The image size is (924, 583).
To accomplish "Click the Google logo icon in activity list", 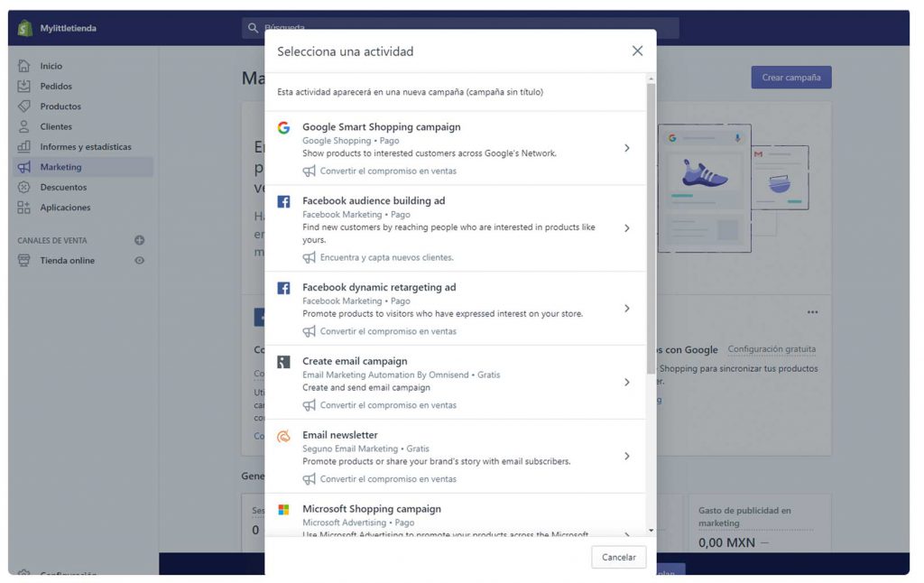I will coord(283,127).
